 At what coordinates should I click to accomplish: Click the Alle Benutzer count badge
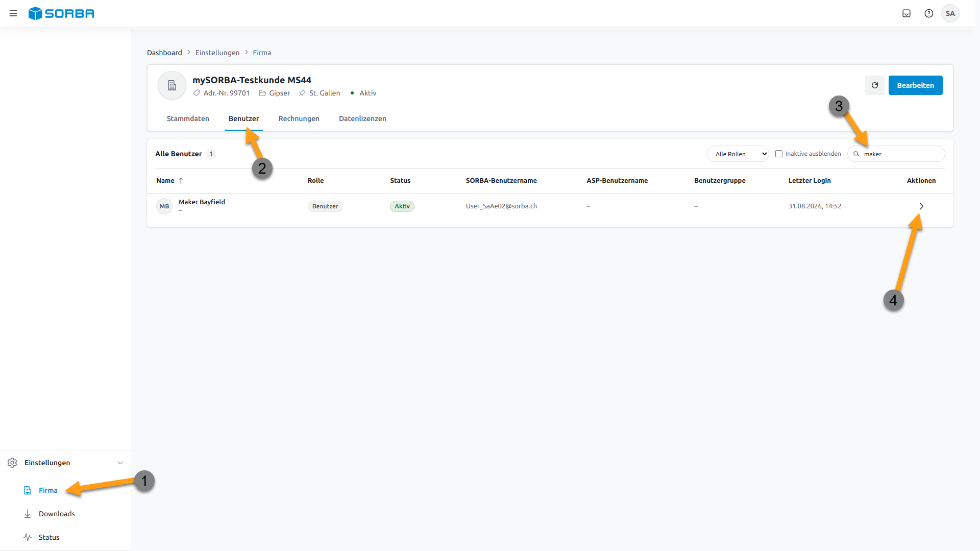211,154
